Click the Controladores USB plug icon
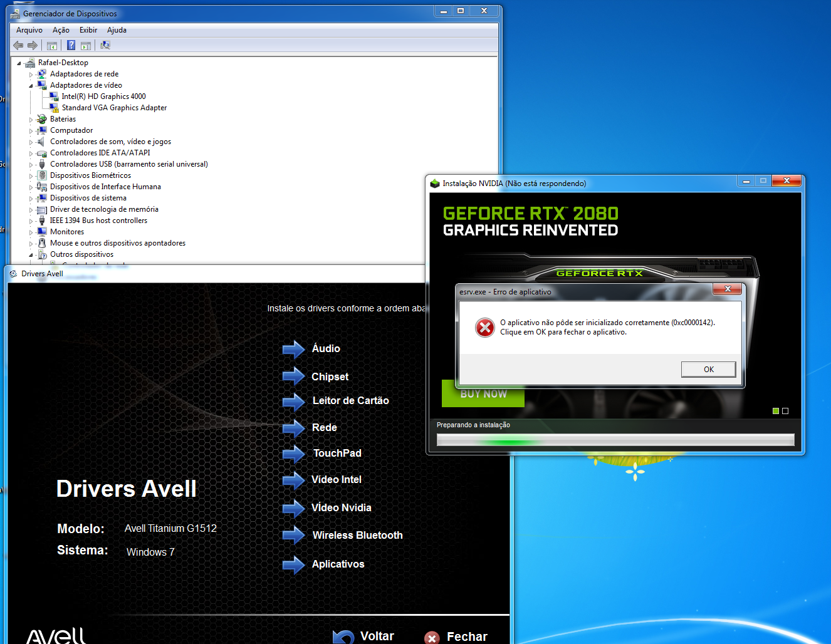 42,164
